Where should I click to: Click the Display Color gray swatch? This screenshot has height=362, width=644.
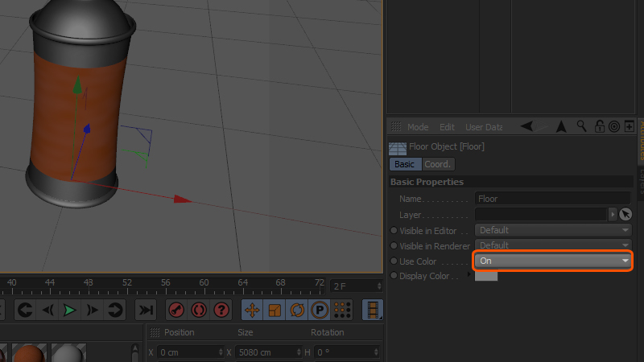point(486,276)
